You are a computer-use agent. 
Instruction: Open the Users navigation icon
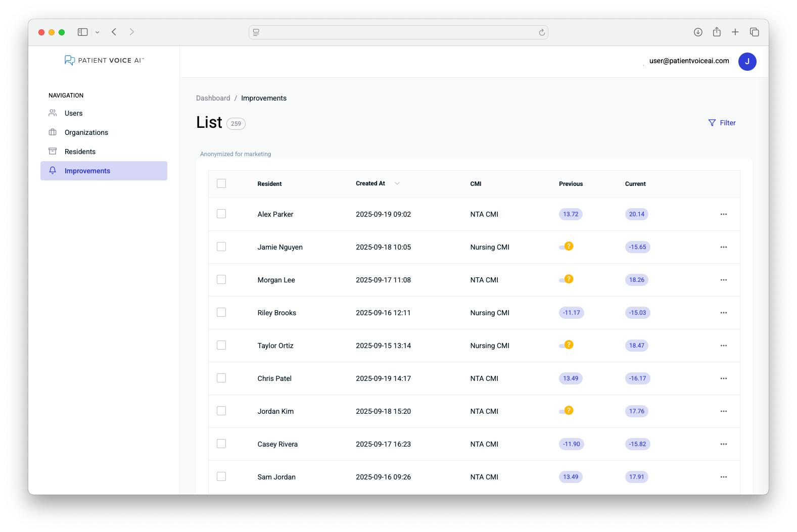(x=53, y=113)
